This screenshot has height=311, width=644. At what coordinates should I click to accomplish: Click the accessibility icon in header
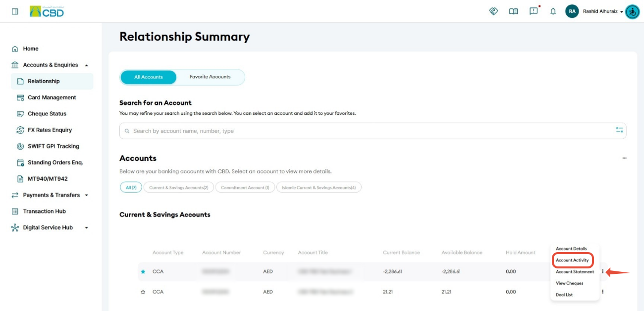[x=633, y=11]
